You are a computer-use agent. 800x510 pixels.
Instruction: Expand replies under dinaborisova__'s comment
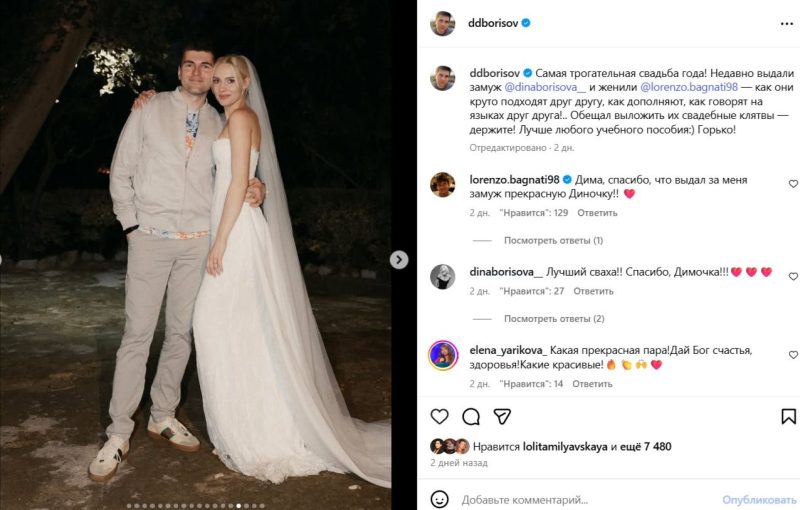[x=553, y=319]
